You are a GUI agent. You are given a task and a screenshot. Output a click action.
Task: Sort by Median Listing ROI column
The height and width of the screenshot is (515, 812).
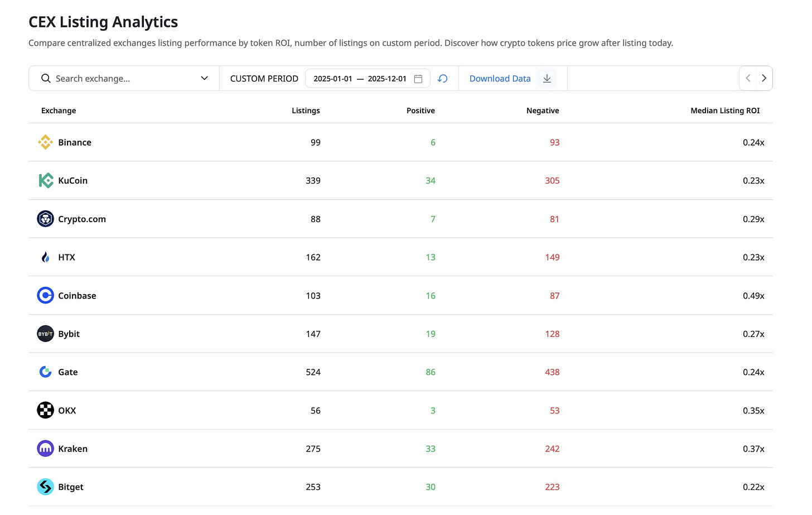tap(725, 110)
